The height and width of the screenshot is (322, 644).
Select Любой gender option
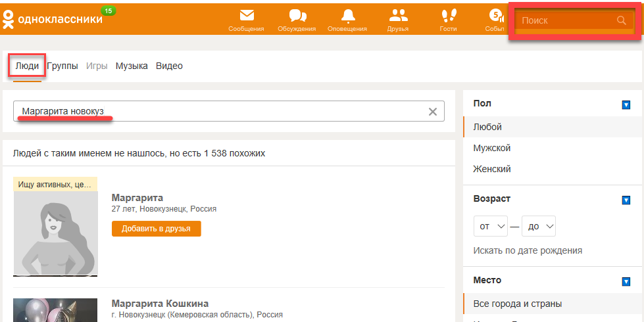(x=553, y=127)
